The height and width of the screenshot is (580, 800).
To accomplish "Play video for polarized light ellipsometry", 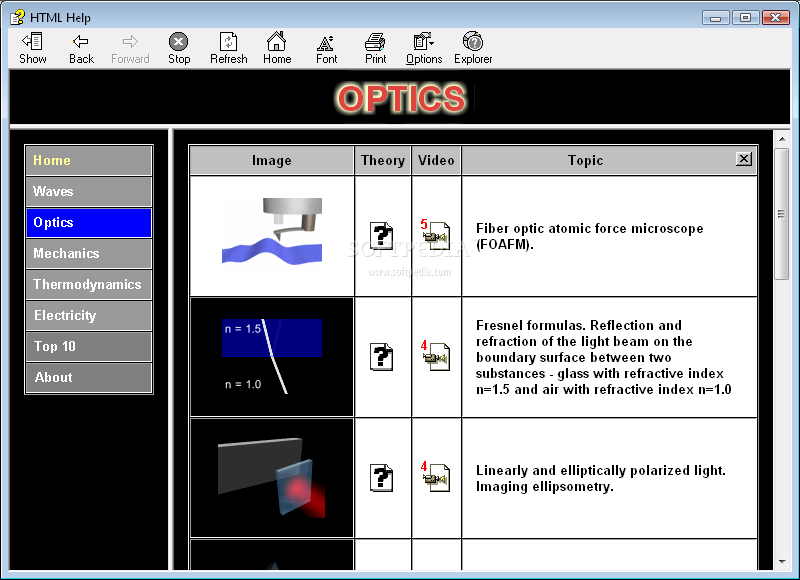I will coord(436,476).
